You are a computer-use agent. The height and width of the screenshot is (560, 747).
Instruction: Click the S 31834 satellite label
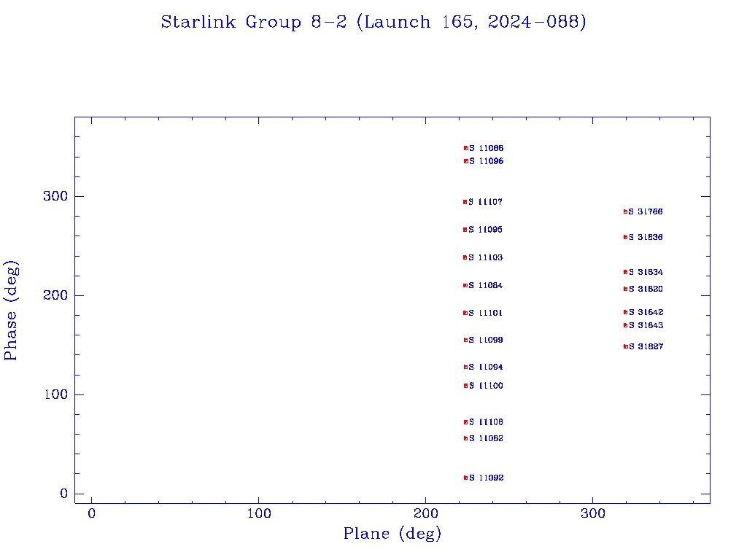click(x=646, y=273)
